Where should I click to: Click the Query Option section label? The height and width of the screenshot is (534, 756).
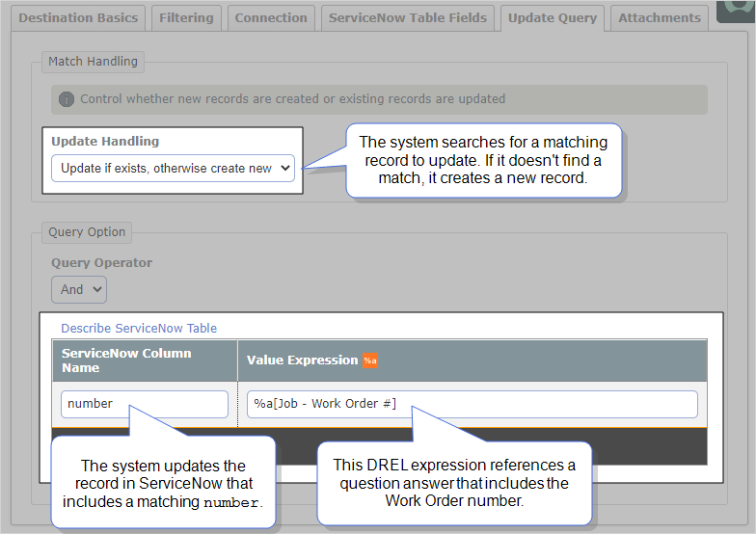pos(87,232)
